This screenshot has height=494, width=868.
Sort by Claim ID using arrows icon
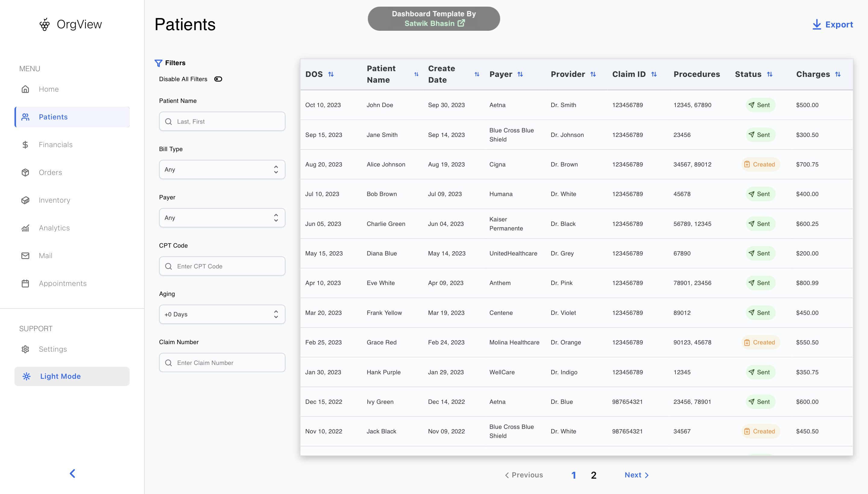point(654,74)
